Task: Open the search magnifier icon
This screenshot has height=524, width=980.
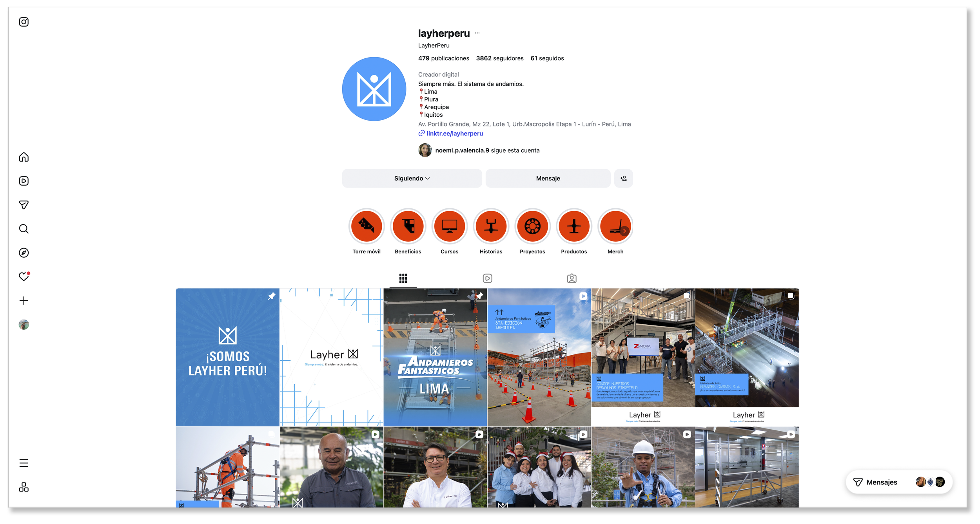Action: click(24, 229)
